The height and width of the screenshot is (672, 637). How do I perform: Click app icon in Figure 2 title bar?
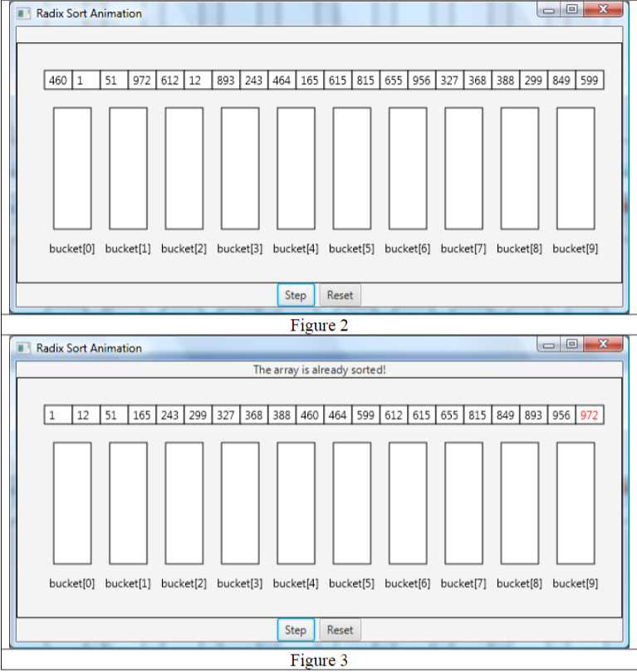pyautogui.click(x=23, y=14)
